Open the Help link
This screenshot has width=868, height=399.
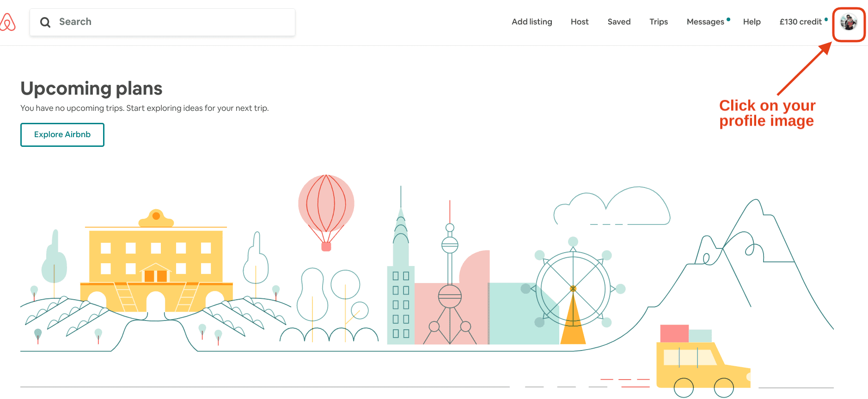(752, 22)
